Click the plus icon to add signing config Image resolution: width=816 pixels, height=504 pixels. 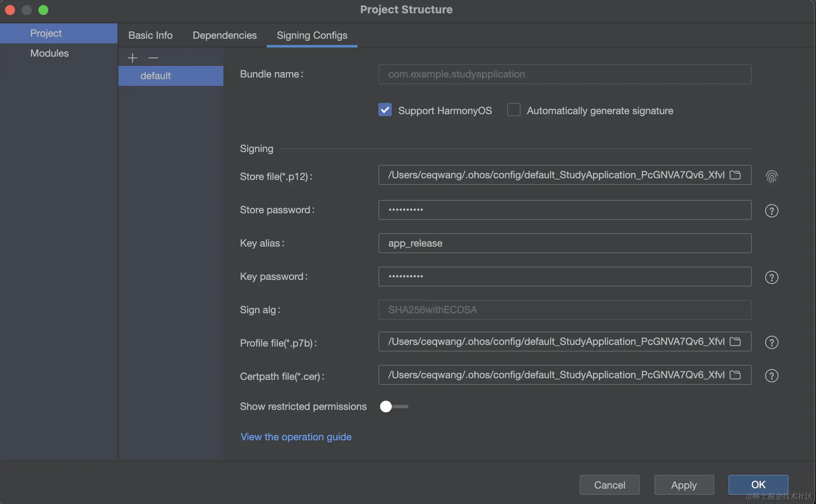[x=132, y=57]
